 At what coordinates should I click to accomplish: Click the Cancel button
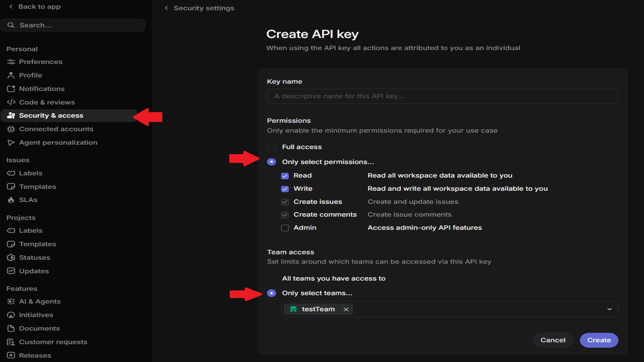553,340
